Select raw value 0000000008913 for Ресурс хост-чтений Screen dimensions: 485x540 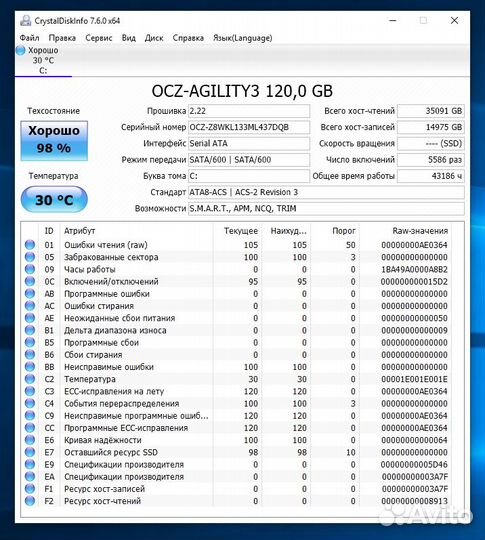point(414,501)
